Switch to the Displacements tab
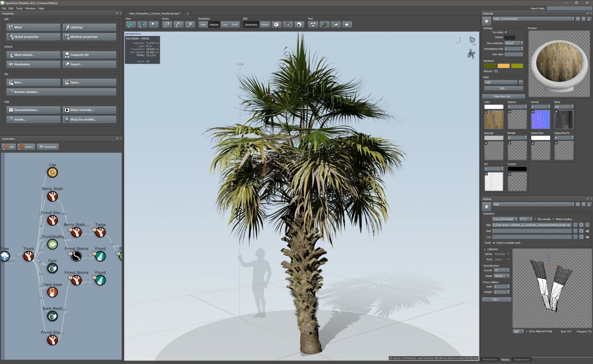 click(x=522, y=359)
